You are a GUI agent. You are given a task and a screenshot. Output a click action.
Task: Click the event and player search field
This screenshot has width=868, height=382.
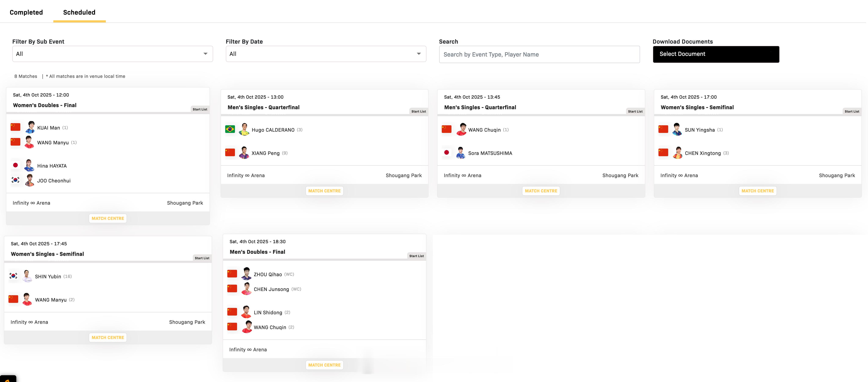click(539, 55)
